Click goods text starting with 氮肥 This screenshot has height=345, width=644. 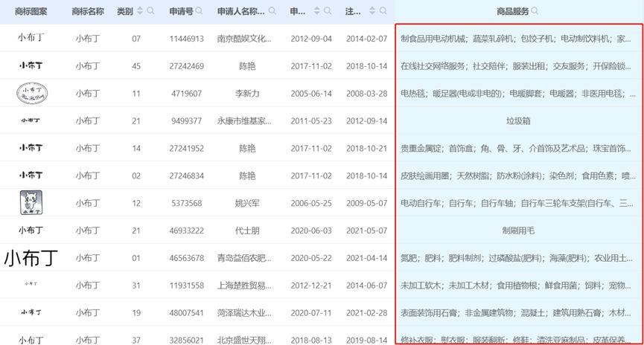tap(517, 258)
